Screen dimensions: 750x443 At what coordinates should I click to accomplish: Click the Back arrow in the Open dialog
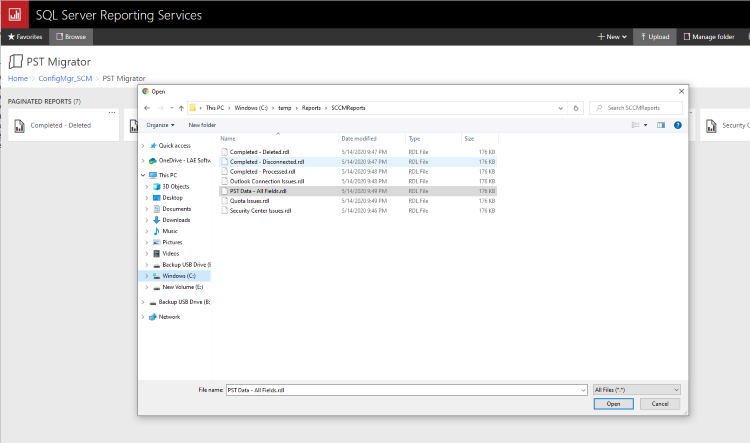click(x=147, y=108)
